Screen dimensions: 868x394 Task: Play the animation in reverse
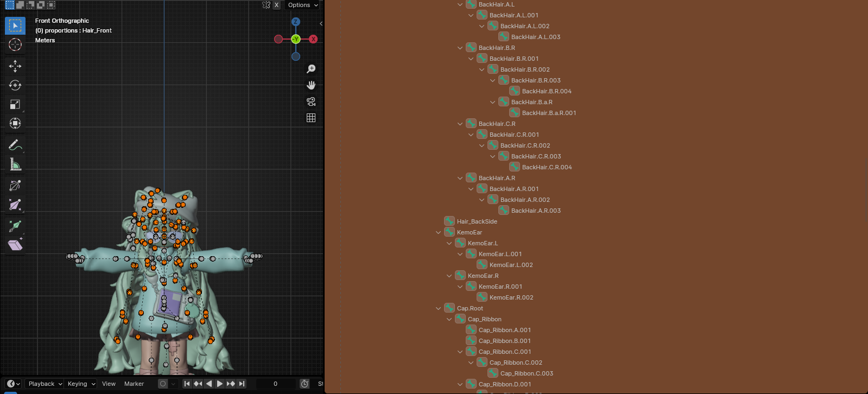[209, 384]
